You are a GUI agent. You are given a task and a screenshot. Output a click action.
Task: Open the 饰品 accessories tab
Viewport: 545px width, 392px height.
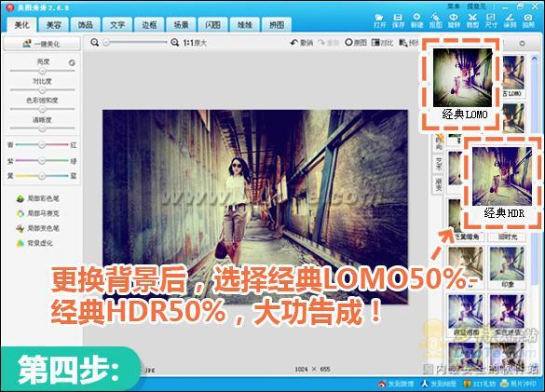tap(86, 24)
